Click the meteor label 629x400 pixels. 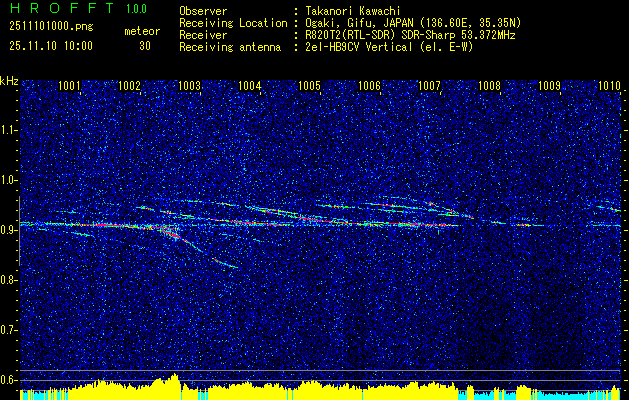tap(142, 31)
